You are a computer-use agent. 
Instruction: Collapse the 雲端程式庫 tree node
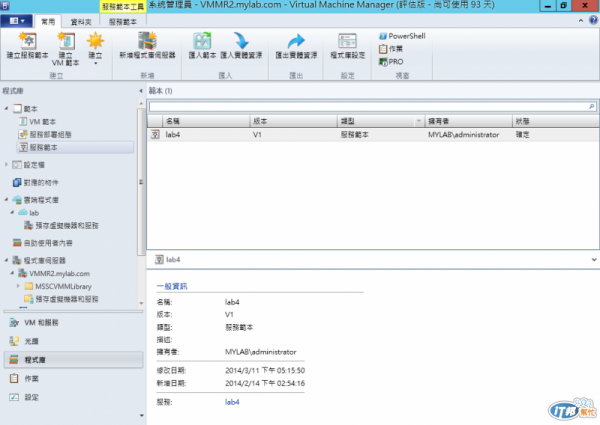coord(6,199)
